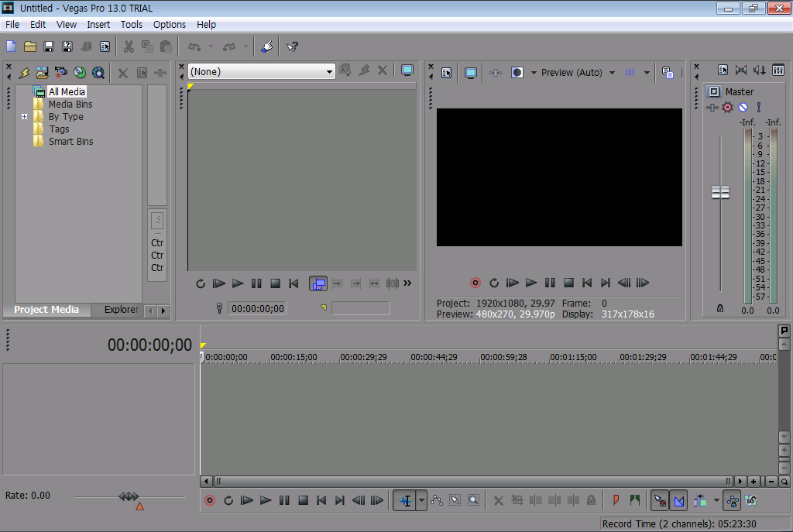The image size is (793, 532).
Task: Toggle Automatic Crossfades button
Action: (x=678, y=501)
